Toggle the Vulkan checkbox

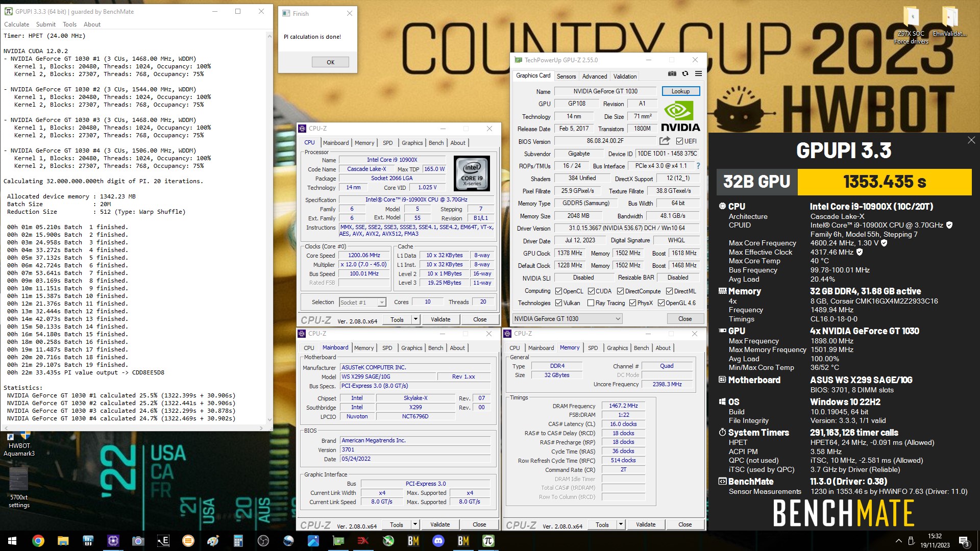(559, 303)
